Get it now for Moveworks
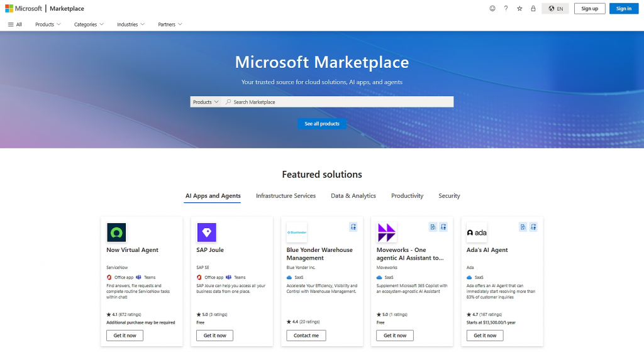Viewport: 644px width, 355px height. point(395,336)
